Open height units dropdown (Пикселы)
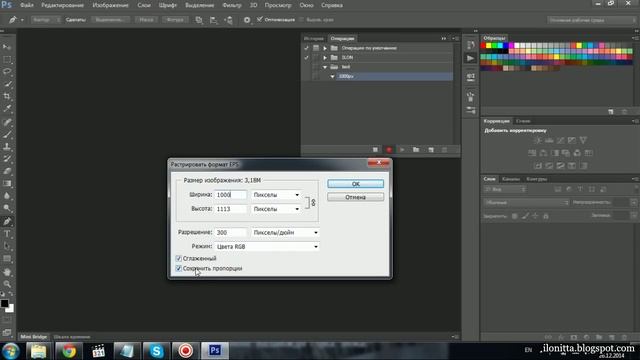640x360 pixels. [276, 209]
